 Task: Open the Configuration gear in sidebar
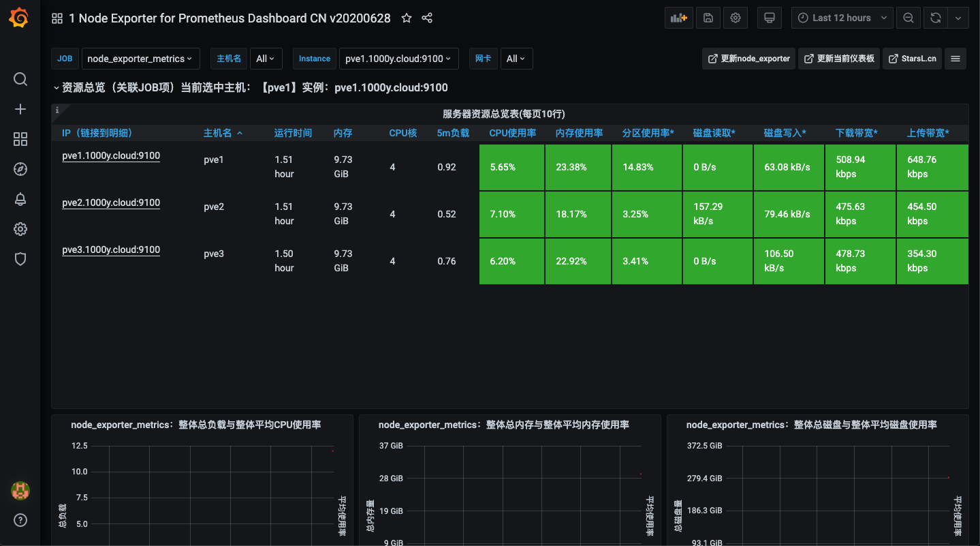[20, 229]
